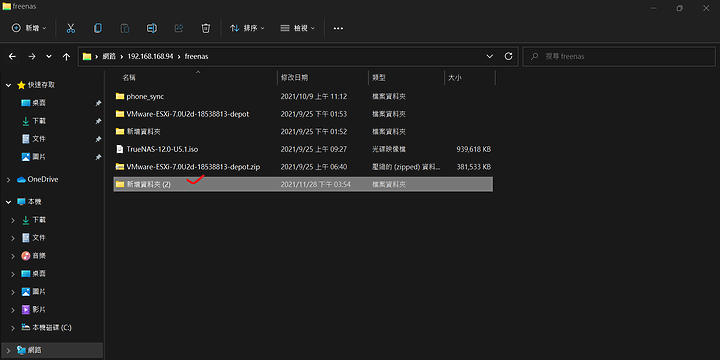
Task: Expand 文件 under 本機
Action: tap(13, 238)
